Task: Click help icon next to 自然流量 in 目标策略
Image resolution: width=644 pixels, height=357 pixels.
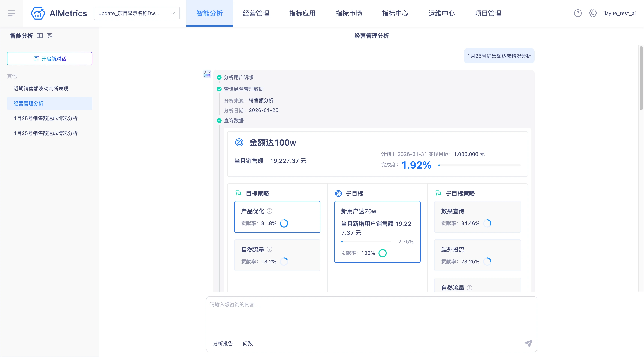Action: tap(269, 249)
